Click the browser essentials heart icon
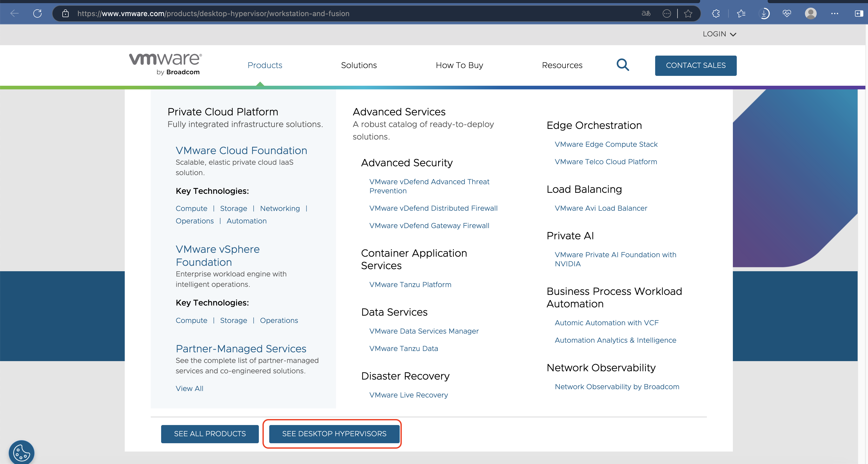Screen dimensions: 868x464 (x=787, y=14)
